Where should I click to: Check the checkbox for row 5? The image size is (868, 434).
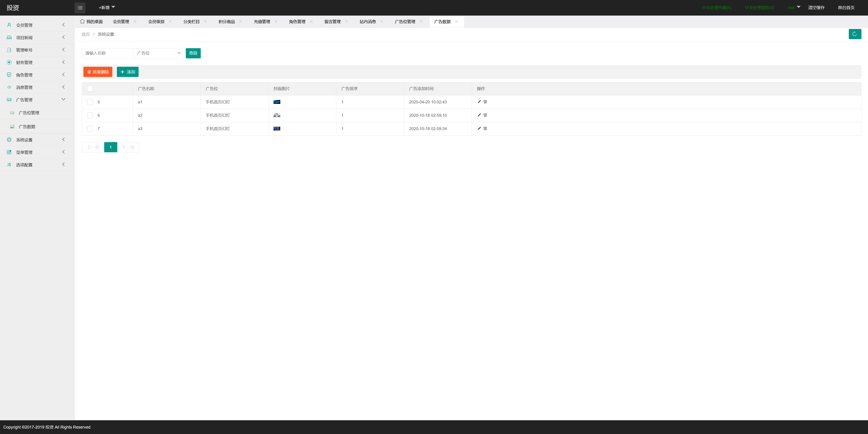[90, 102]
